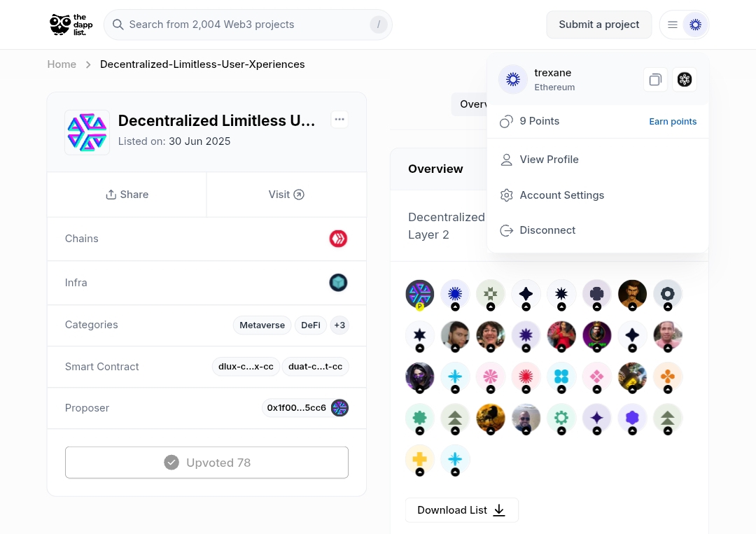Click the trexane avatar in the account menu
The image size is (756, 534).
(513, 80)
